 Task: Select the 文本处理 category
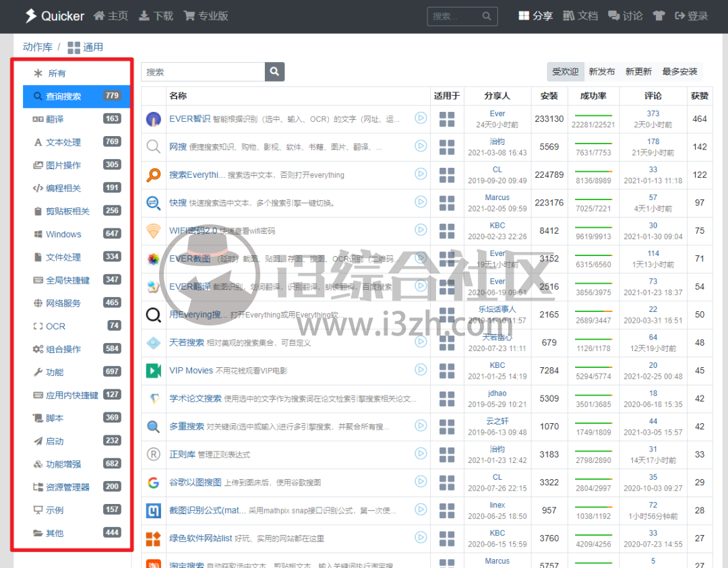click(x=77, y=142)
